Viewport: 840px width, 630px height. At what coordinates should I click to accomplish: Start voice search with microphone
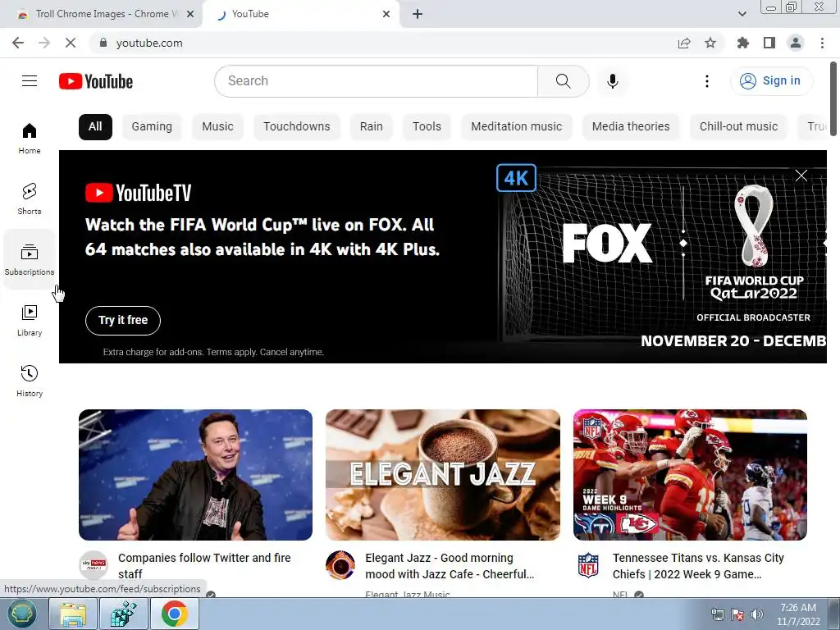[612, 81]
